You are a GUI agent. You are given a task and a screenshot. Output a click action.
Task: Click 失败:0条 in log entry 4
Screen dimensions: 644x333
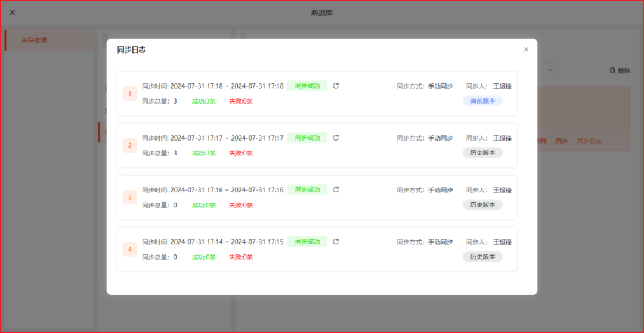pyautogui.click(x=241, y=257)
